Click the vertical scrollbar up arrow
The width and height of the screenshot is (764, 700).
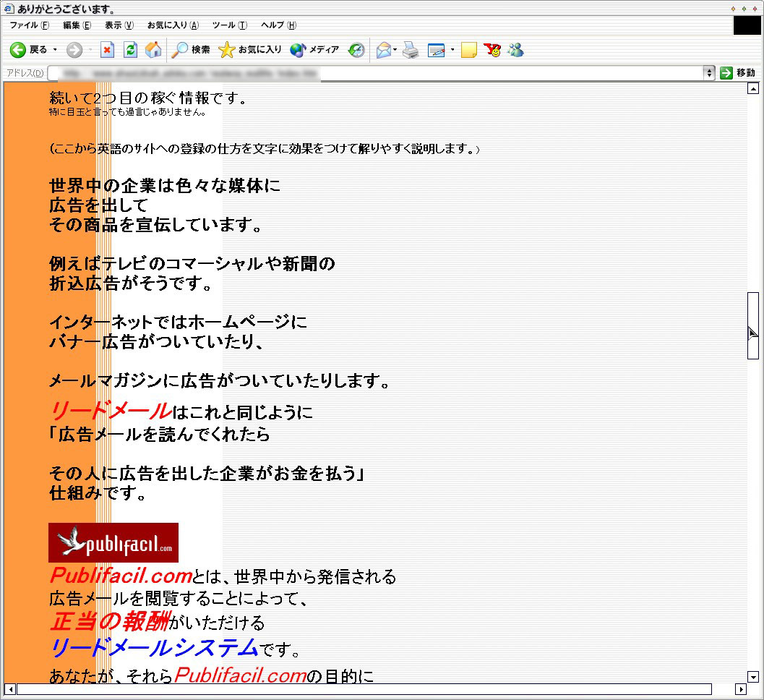752,89
